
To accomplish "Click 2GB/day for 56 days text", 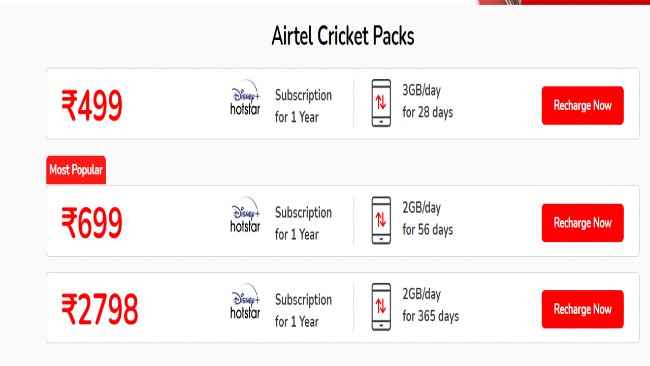I will coord(427,219).
